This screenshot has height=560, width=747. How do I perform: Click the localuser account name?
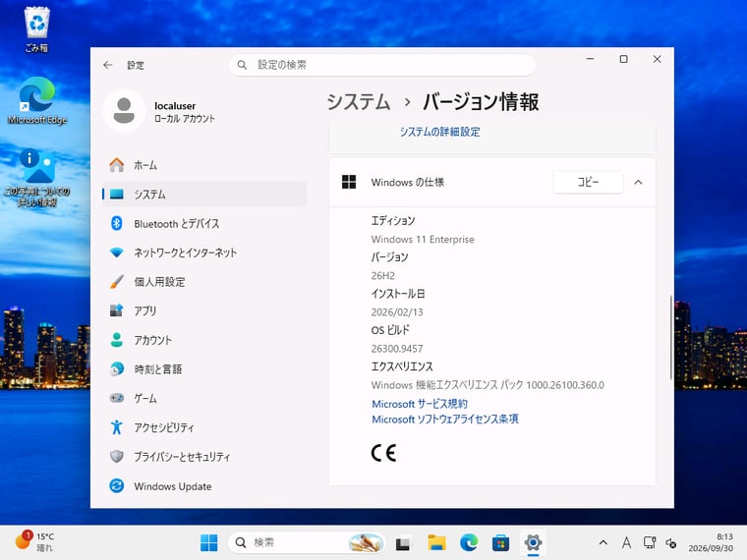(175, 106)
